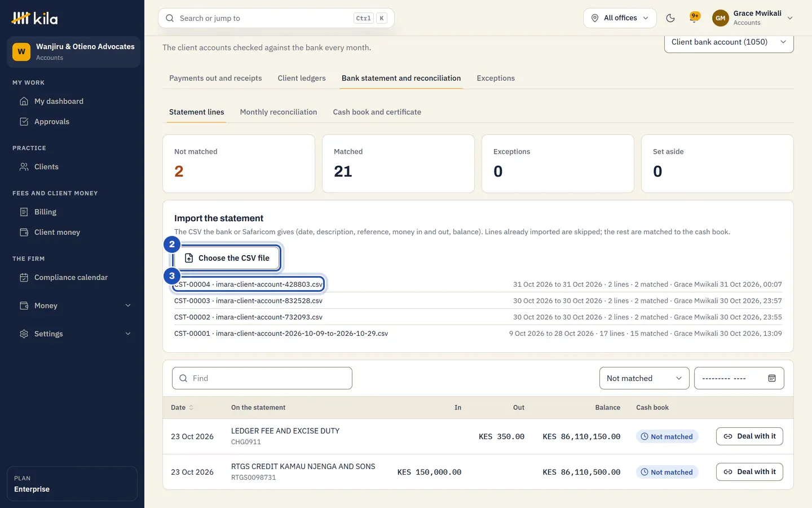
Task: Click the Set aside summary card
Action: [x=717, y=164]
